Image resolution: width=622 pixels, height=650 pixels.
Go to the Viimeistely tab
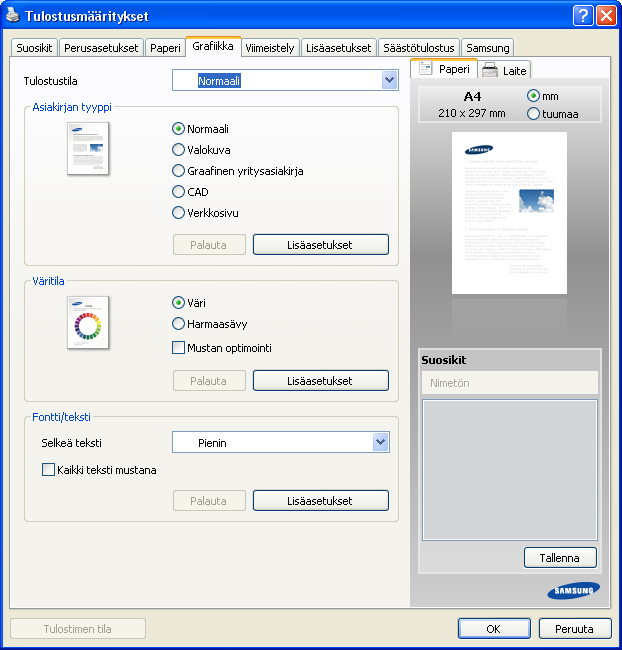[270, 48]
